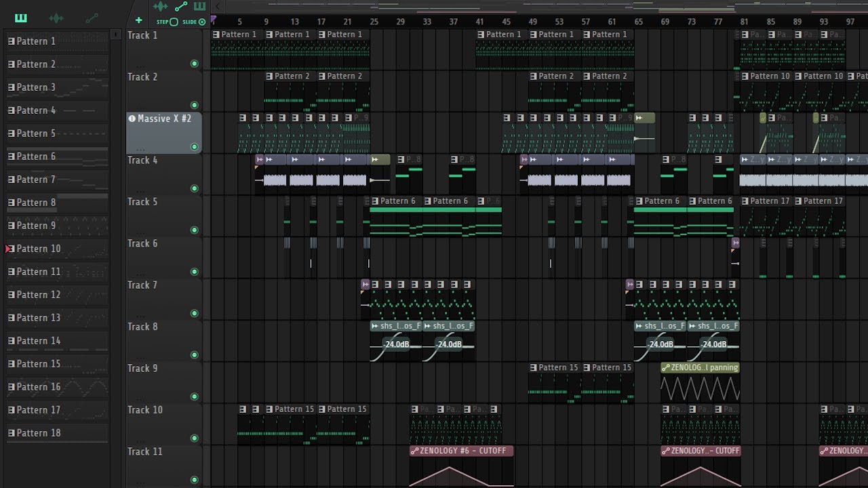Select the audio waveform icon above STEP
The height and width of the screenshot is (488, 868).
[x=161, y=7]
